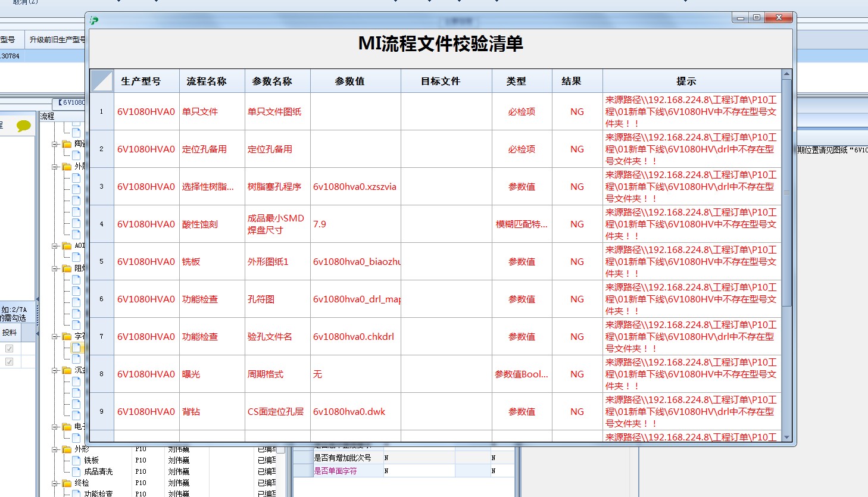This screenshot has height=497, width=868.
Task: Click 外形图纸1 parameter cell
Action: [x=277, y=261]
